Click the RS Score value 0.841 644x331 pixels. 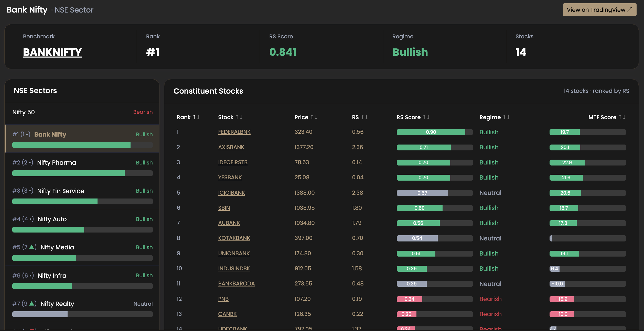point(283,52)
